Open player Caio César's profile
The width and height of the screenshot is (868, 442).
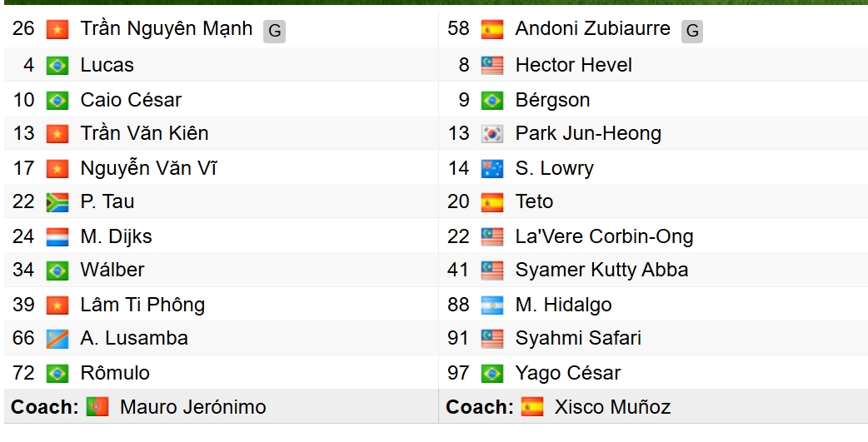[131, 100]
